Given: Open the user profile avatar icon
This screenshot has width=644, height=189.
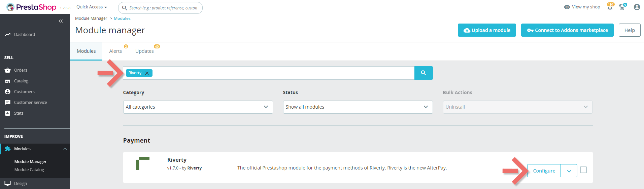Looking at the screenshot, I should [x=637, y=7].
